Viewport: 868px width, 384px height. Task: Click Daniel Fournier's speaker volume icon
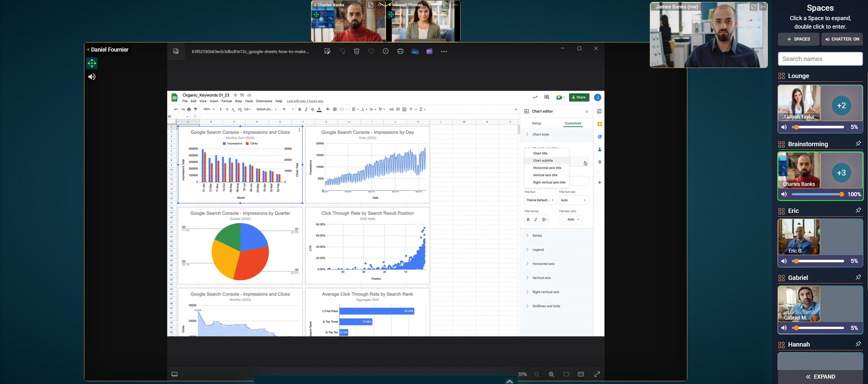(92, 77)
